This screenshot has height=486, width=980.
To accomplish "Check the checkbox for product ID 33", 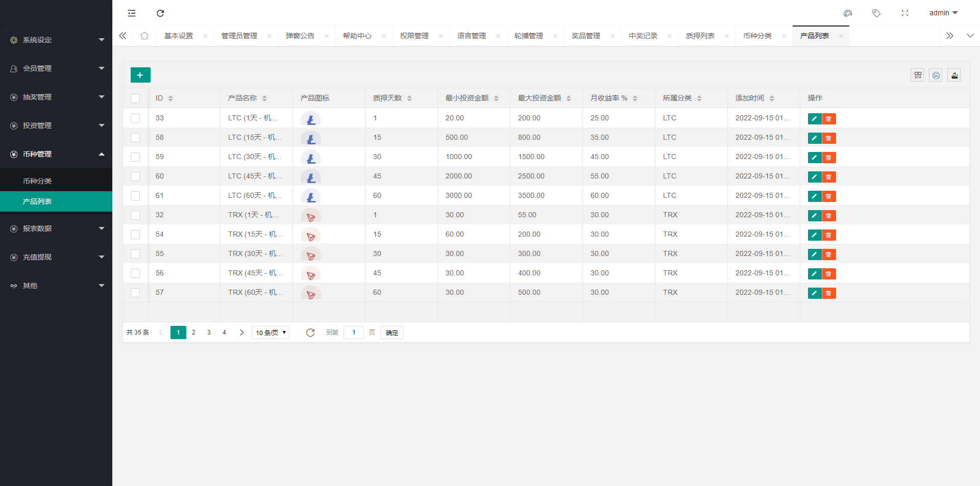I will (135, 118).
